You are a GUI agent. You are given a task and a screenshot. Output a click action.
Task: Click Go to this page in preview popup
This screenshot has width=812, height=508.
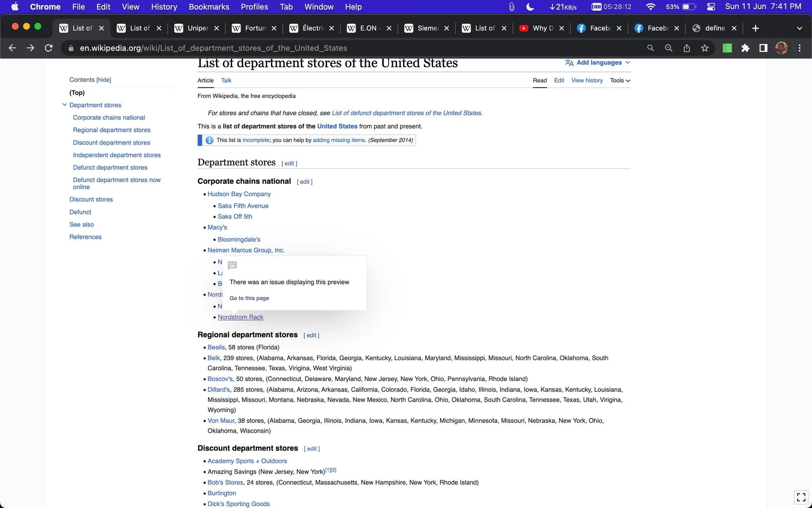[x=249, y=298]
